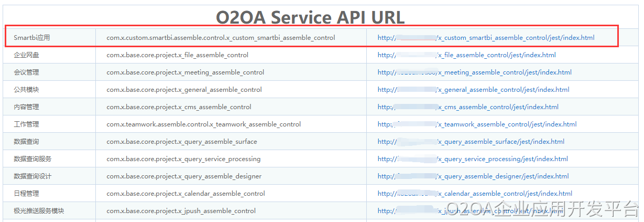Open the x_teamwork_assemble_control jest link
The image size is (644, 222).
477,124
